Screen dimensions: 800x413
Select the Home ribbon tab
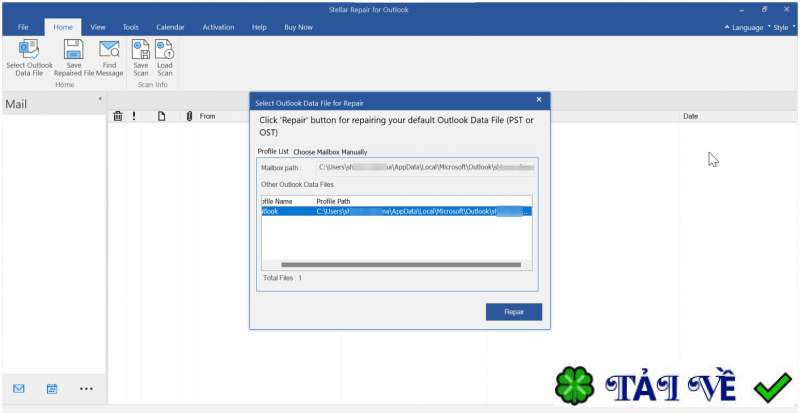coord(63,27)
